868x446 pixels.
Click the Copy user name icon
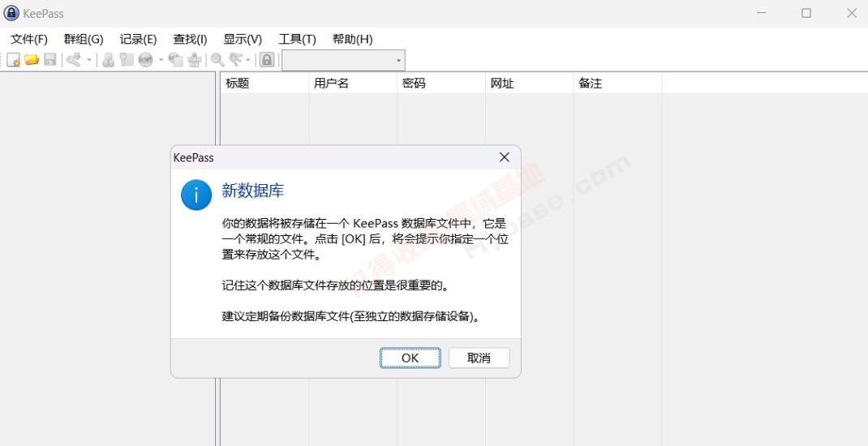click(x=109, y=60)
